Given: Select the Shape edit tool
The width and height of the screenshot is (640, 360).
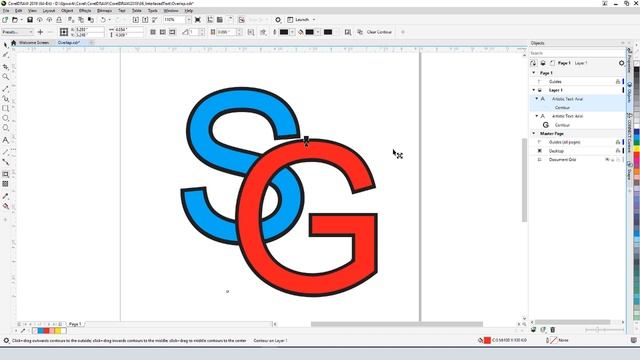Looking at the screenshot, I should coord(5,55).
